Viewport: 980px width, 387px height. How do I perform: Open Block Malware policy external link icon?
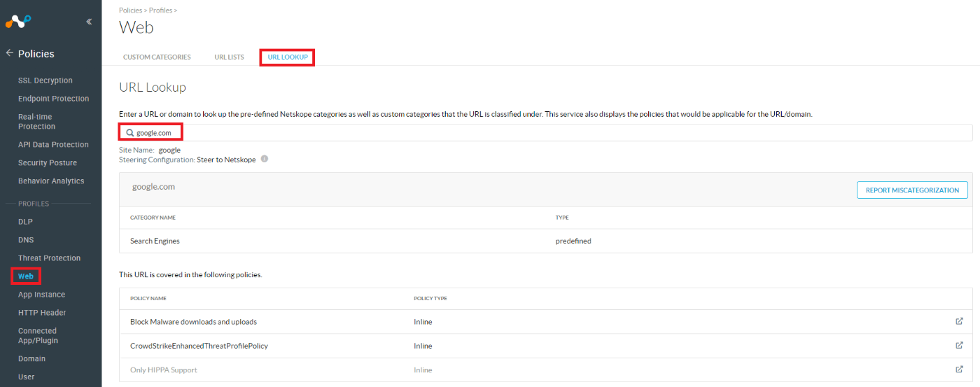(959, 321)
